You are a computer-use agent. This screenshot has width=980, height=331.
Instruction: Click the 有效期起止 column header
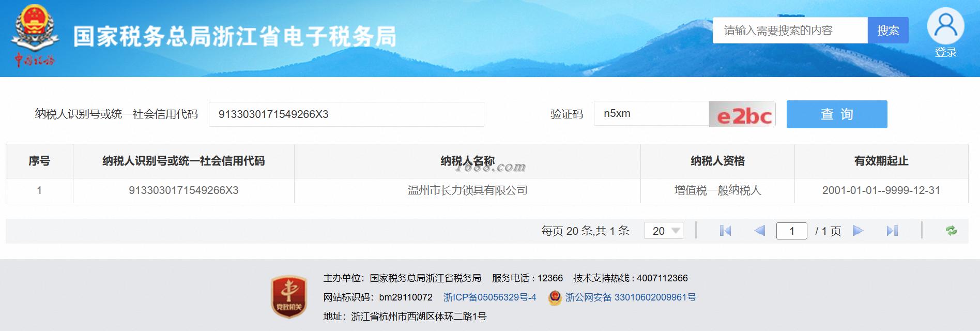click(881, 161)
